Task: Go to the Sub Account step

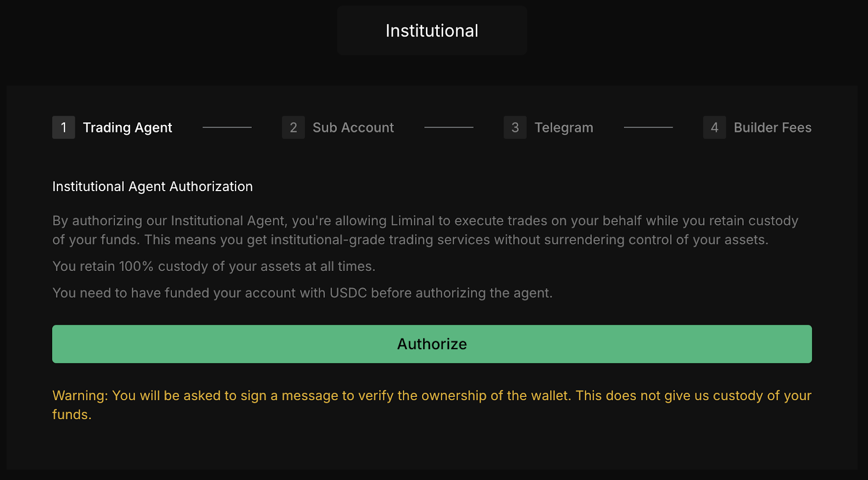Action: [353, 128]
